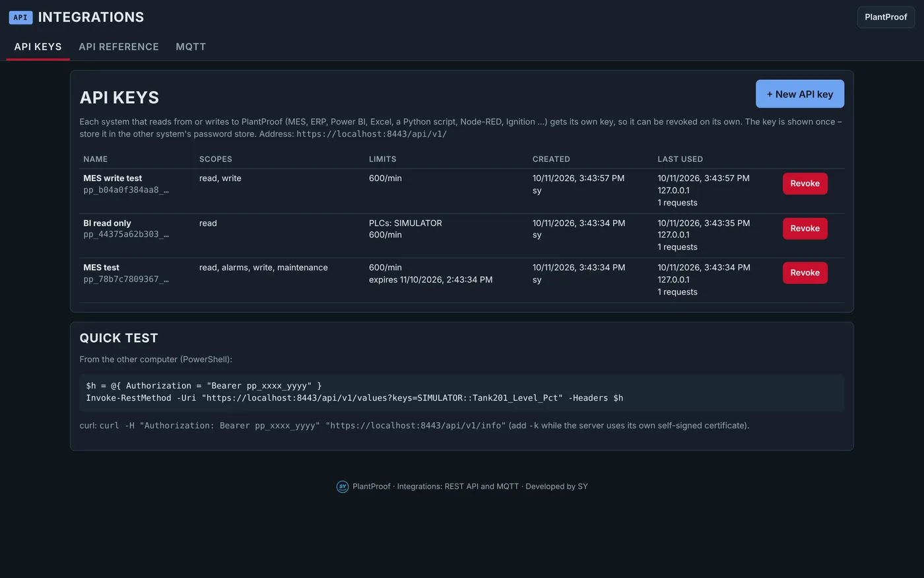Revoke the MES write test key

pyautogui.click(x=805, y=184)
